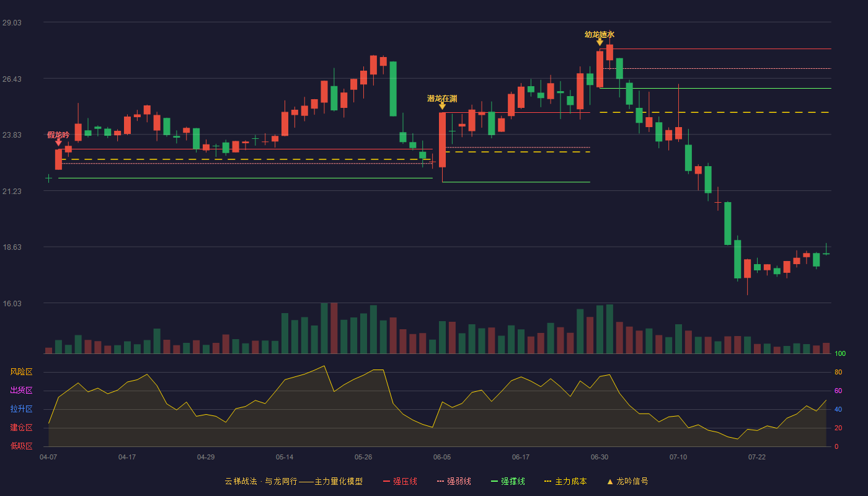Click the 潜龙在渊 signal arrow marker
The height and width of the screenshot is (496, 868).
coord(442,106)
